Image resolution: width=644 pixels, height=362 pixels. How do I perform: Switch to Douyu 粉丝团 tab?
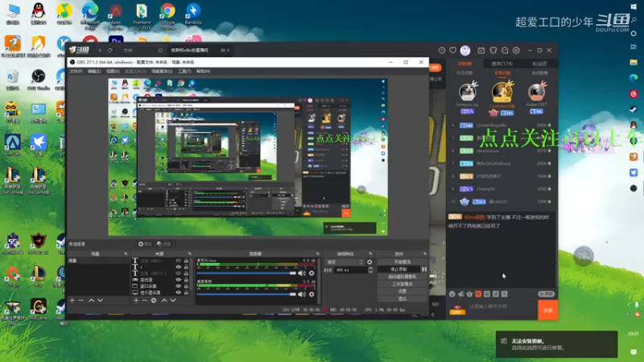point(539,64)
